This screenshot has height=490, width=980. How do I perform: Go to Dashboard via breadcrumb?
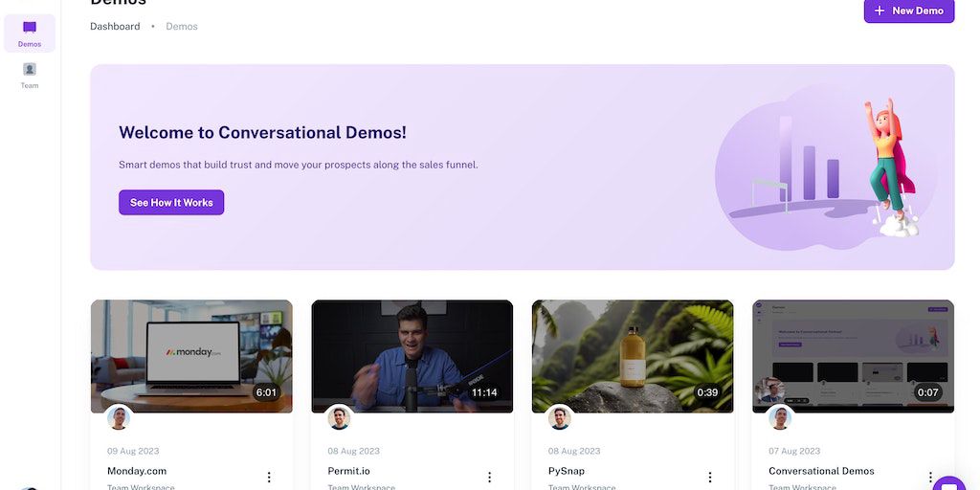tap(115, 27)
